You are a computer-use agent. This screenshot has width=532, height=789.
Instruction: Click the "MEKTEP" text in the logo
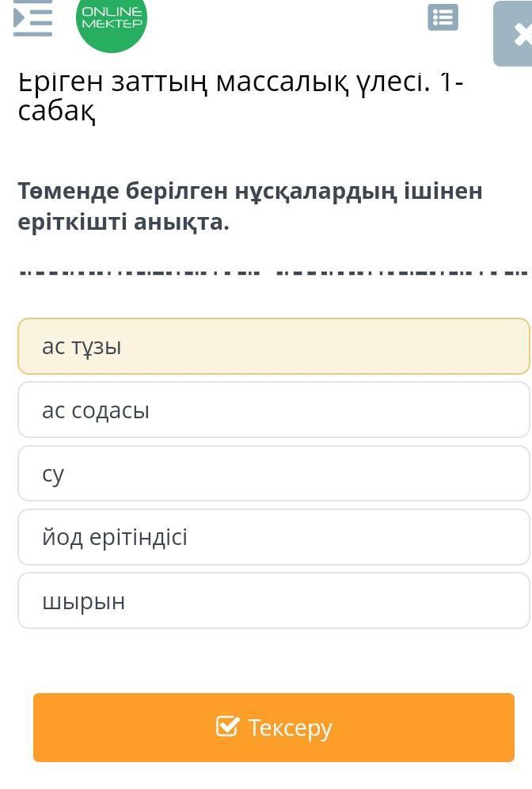(x=112, y=25)
